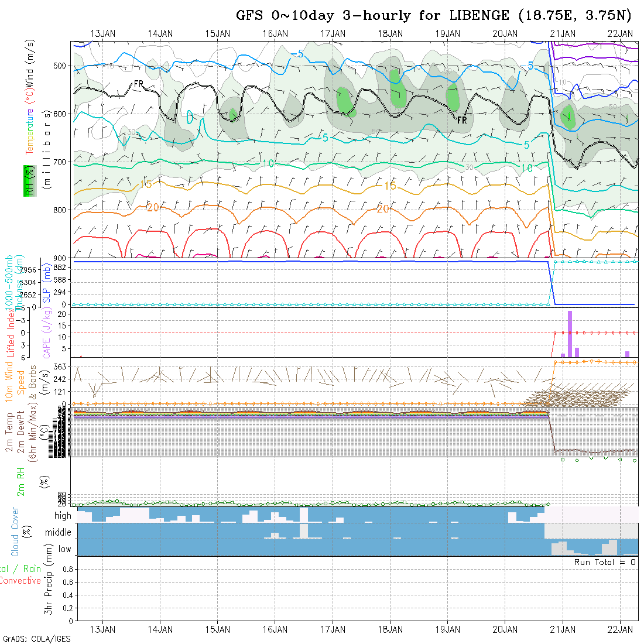Click the large cyan 0 contour label
The image size is (644, 644).
tap(190, 117)
